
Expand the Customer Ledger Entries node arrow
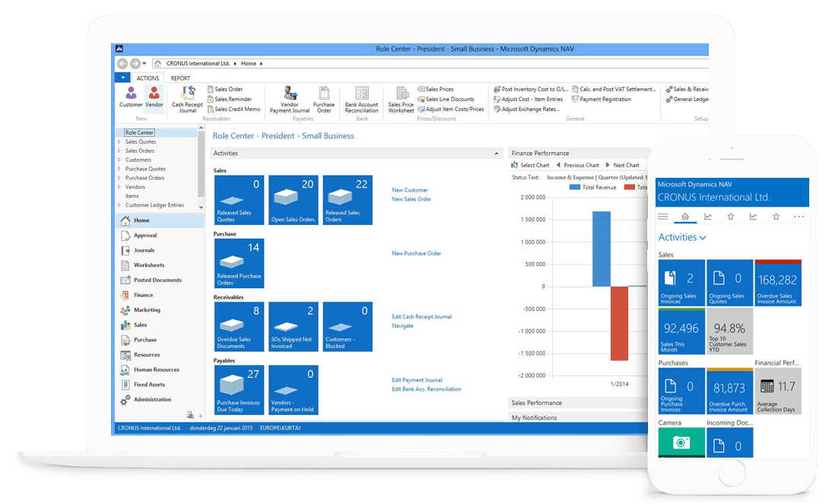coord(119,205)
